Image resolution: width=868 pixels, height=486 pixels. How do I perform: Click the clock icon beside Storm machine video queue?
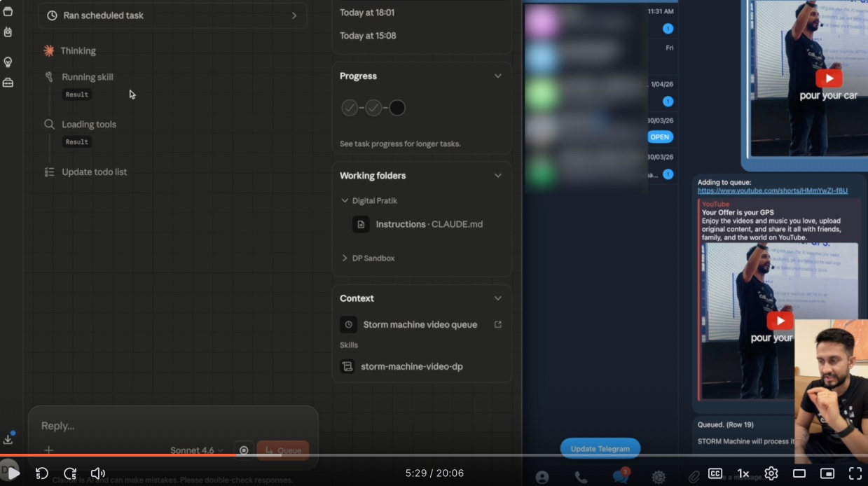point(348,325)
